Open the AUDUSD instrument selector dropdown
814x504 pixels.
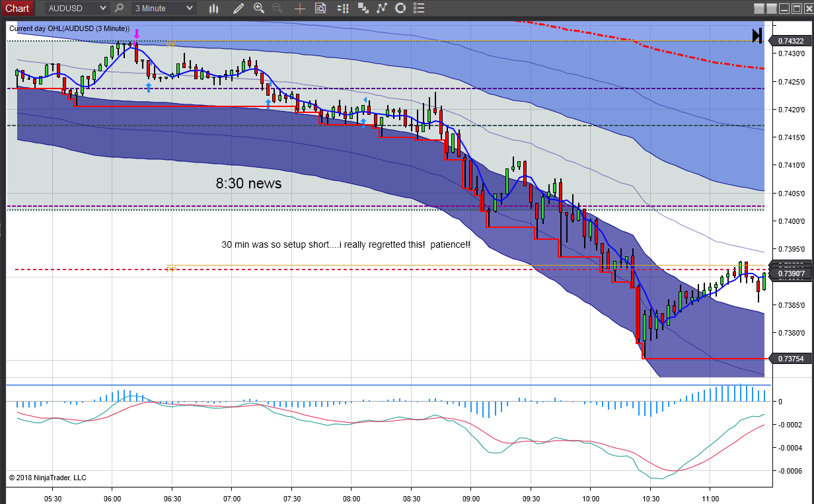77,8
